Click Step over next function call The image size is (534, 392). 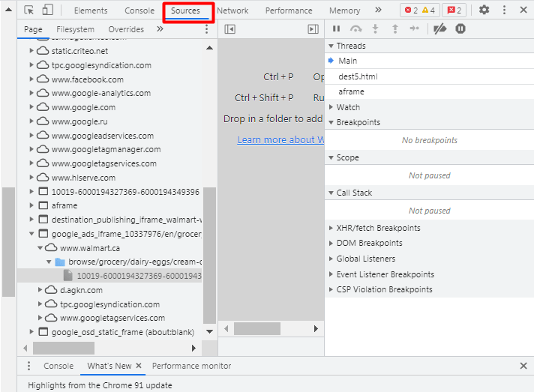pyautogui.click(x=356, y=29)
